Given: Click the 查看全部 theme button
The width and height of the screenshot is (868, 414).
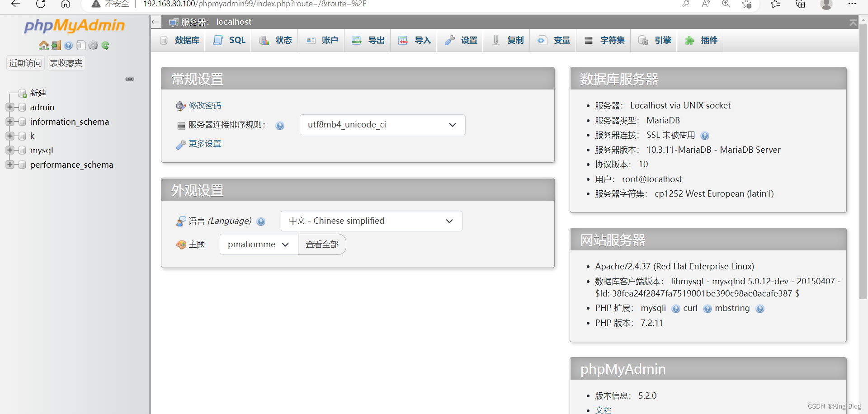Looking at the screenshot, I should click(322, 244).
